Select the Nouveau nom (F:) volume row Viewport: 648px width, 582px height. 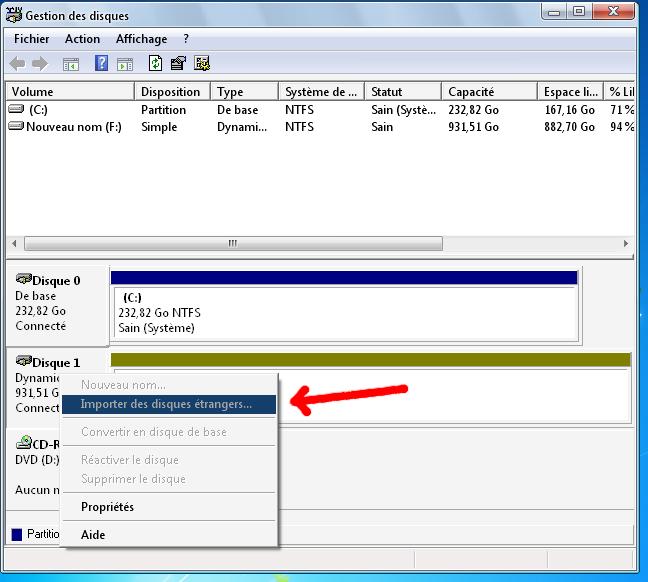coord(320,127)
